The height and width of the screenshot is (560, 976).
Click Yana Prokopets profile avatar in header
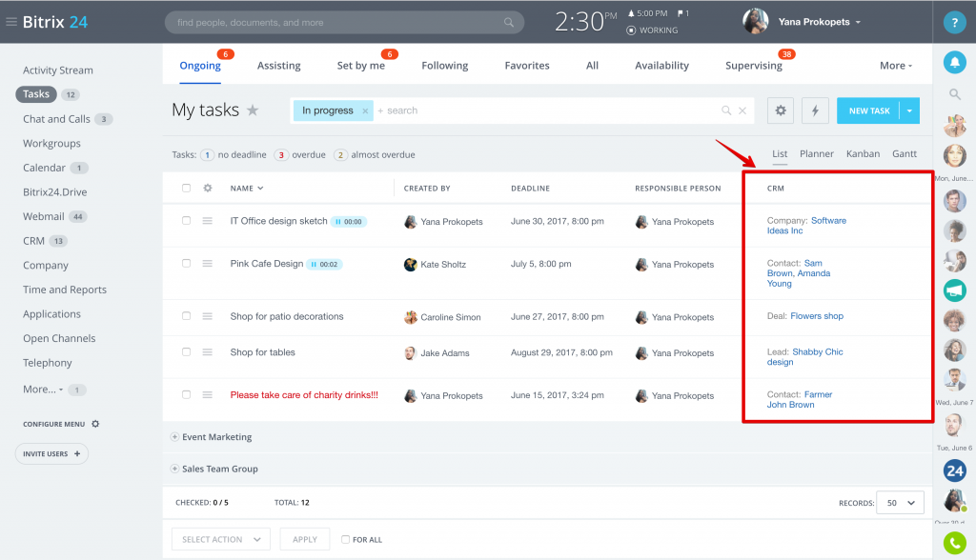click(756, 22)
